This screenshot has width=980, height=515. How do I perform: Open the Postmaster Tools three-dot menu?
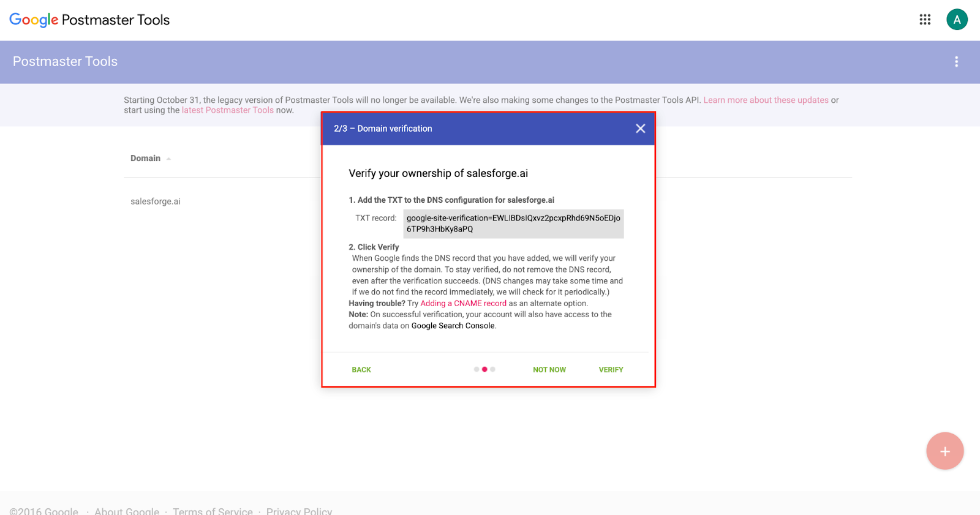[956, 62]
